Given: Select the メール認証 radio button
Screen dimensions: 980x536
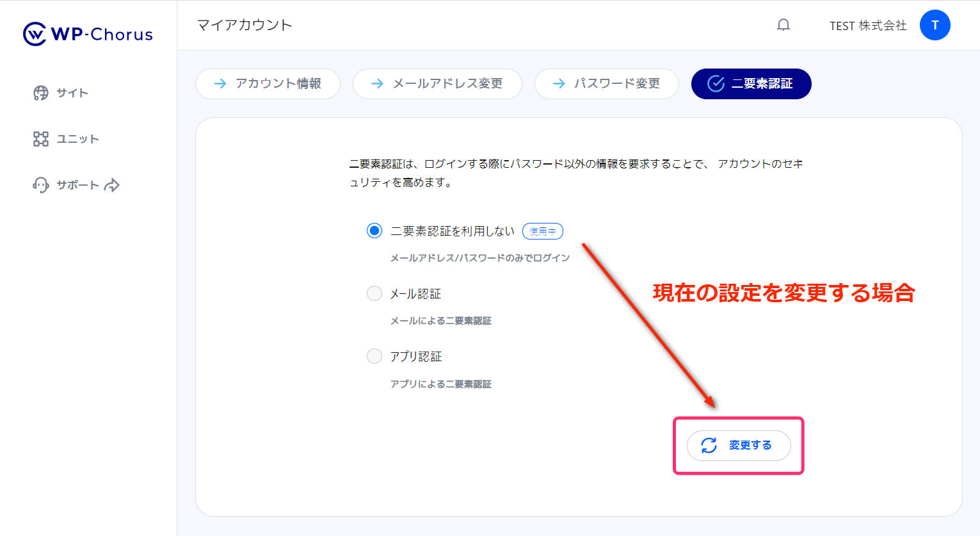Looking at the screenshot, I should coord(374,293).
